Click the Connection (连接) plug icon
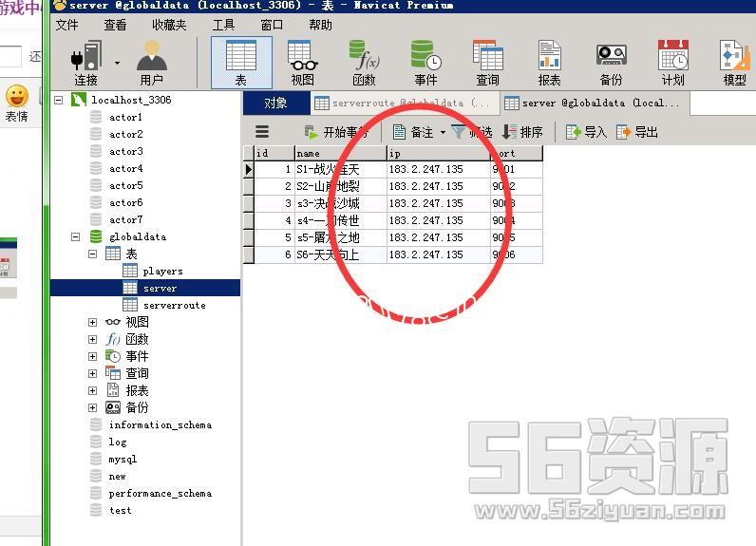The image size is (756, 546). tap(86, 59)
